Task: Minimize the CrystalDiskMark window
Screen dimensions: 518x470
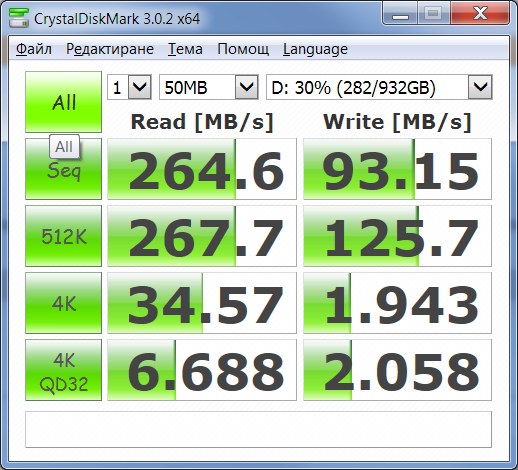Action: pos(400,13)
